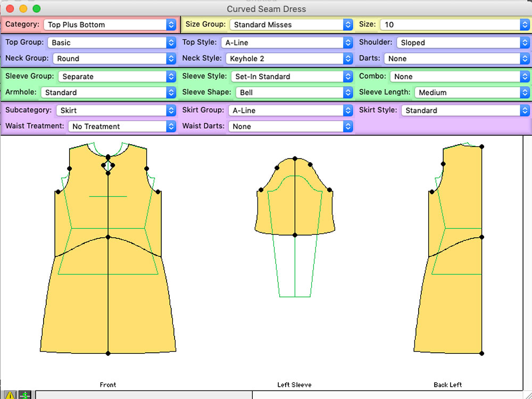Open the Neck Style Keyhole 2 dropdown
The height and width of the screenshot is (399, 532).
(289, 59)
